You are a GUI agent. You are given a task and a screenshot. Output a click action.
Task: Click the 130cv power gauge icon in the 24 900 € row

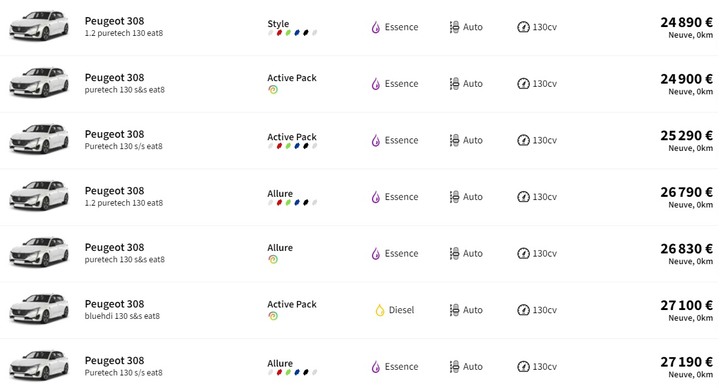point(523,84)
